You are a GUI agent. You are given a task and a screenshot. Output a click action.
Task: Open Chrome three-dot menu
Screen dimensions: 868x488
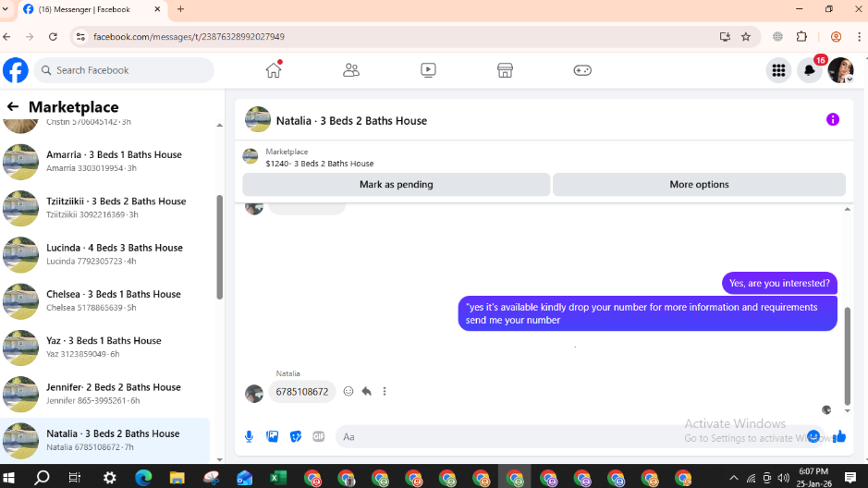859,37
